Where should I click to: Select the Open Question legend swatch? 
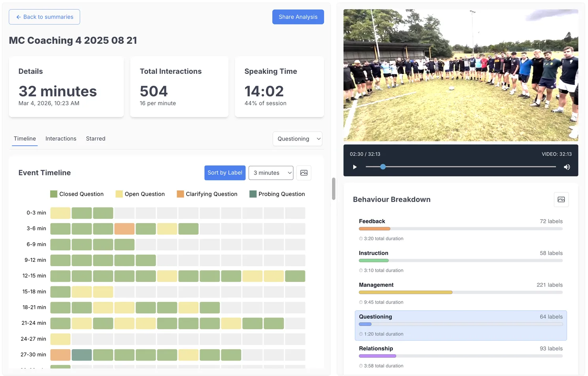[x=119, y=194]
